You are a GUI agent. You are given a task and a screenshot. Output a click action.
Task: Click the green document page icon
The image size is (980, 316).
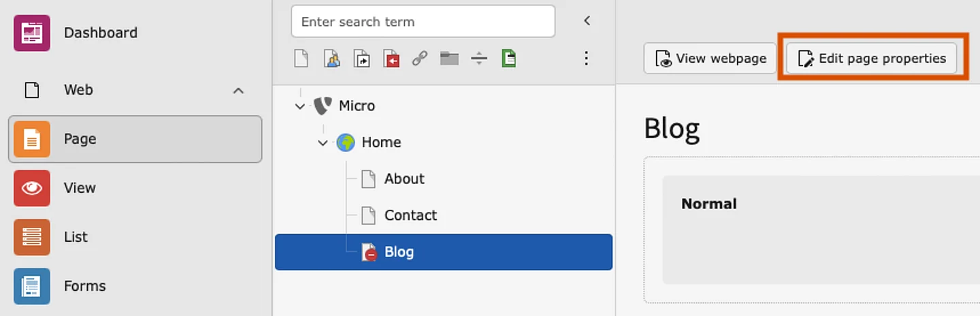pyautogui.click(x=508, y=59)
